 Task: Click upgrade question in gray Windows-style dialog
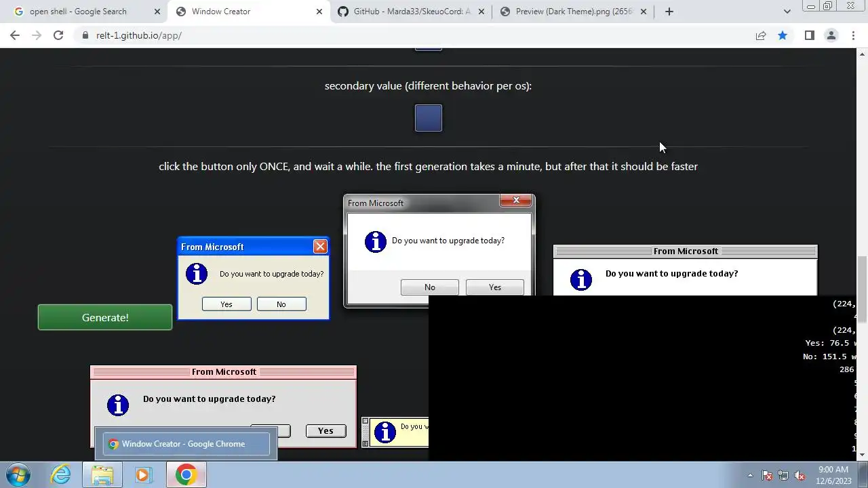pos(448,241)
